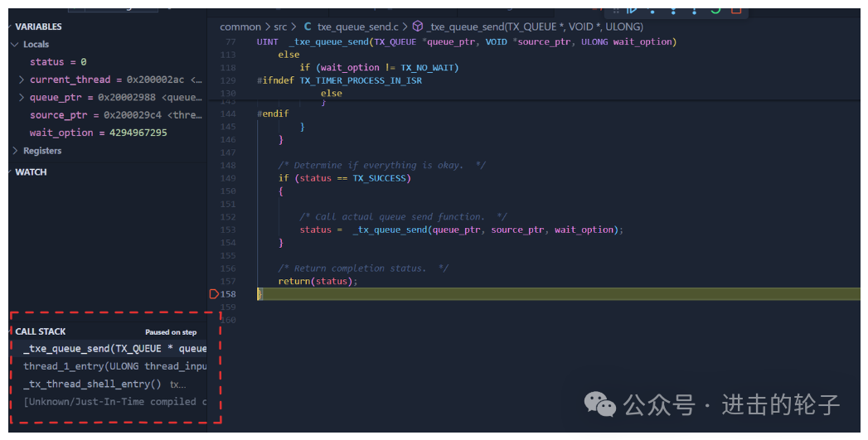This screenshot has height=440, width=868.
Task: Click line number 153 in gutter
Action: 228,230
